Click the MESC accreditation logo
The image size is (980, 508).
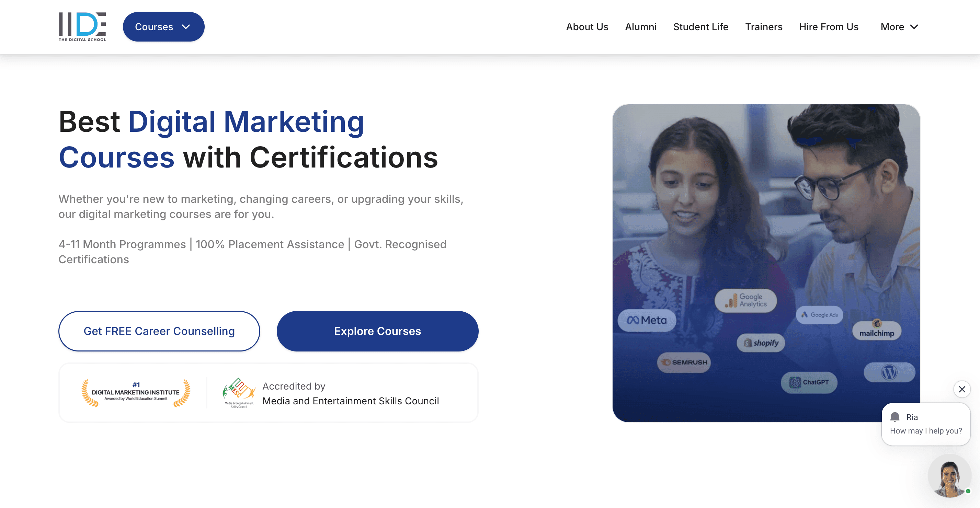click(x=239, y=392)
